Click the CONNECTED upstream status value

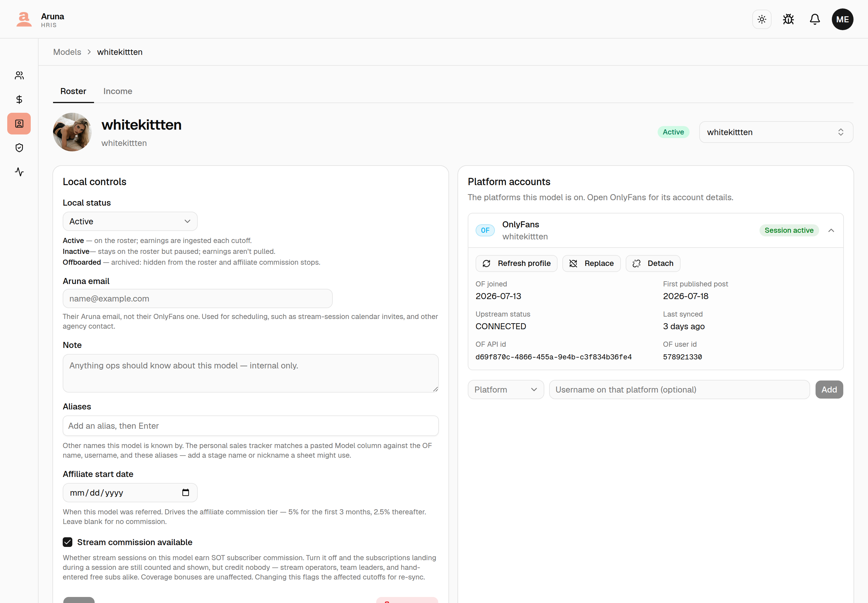(x=501, y=327)
